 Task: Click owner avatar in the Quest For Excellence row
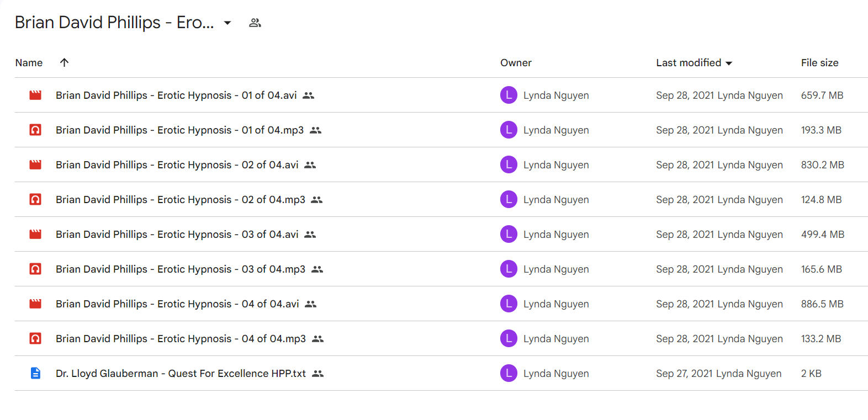(509, 373)
